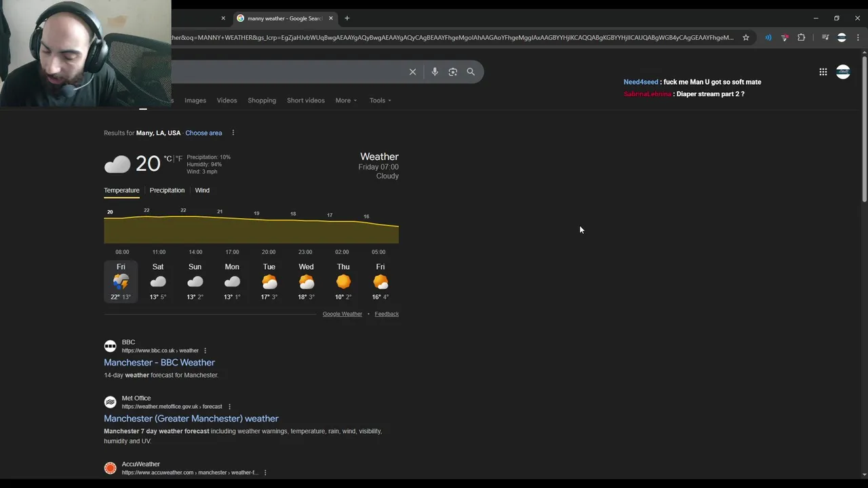Click the Met Office URL breadcrumb text
This screenshot has height=488, width=868.
pyautogui.click(x=172, y=407)
